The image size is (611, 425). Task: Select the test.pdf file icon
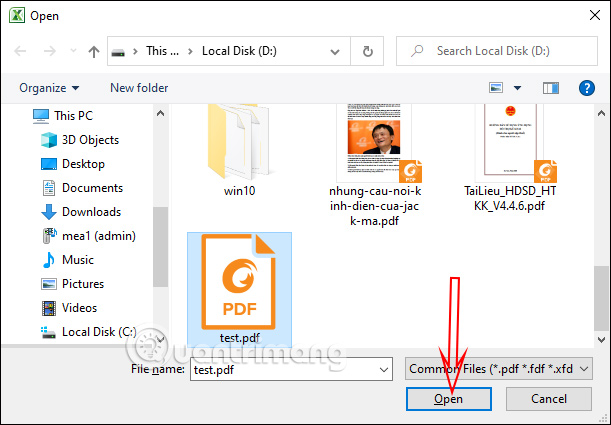238,282
